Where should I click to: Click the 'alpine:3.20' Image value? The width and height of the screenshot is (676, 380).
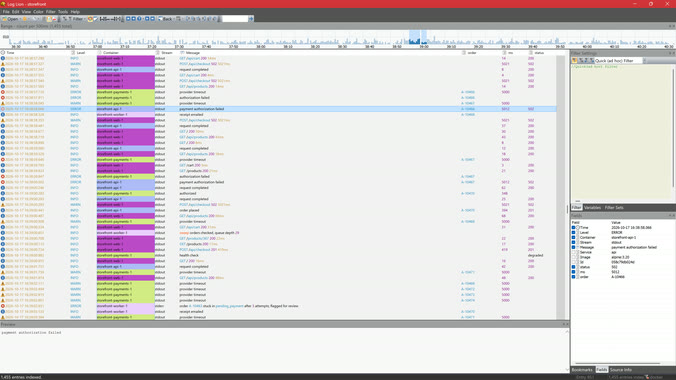click(620, 257)
